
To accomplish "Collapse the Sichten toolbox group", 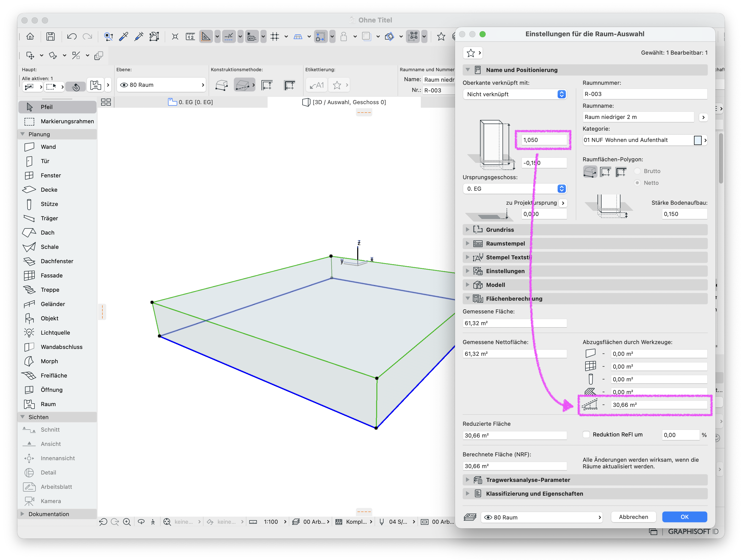I will pyautogui.click(x=57, y=417).
